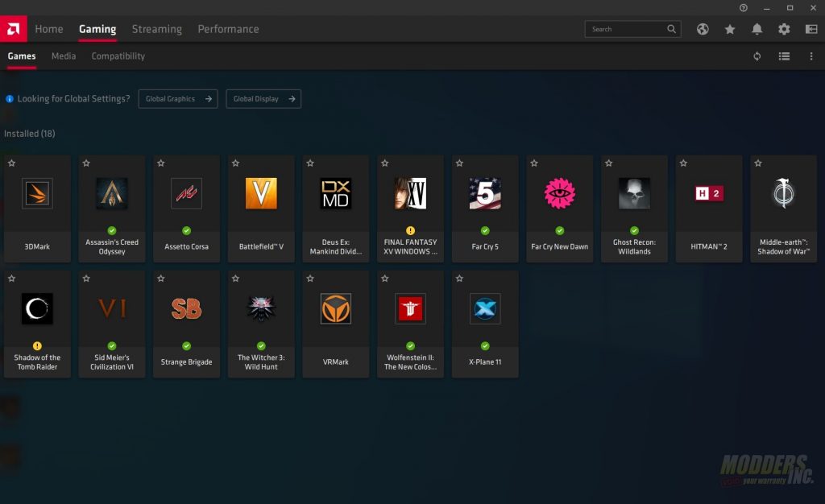This screenshot has width=825, height=504.
Task: Favorite Ghost Recon Wildlands star
Action: point(609,163)
